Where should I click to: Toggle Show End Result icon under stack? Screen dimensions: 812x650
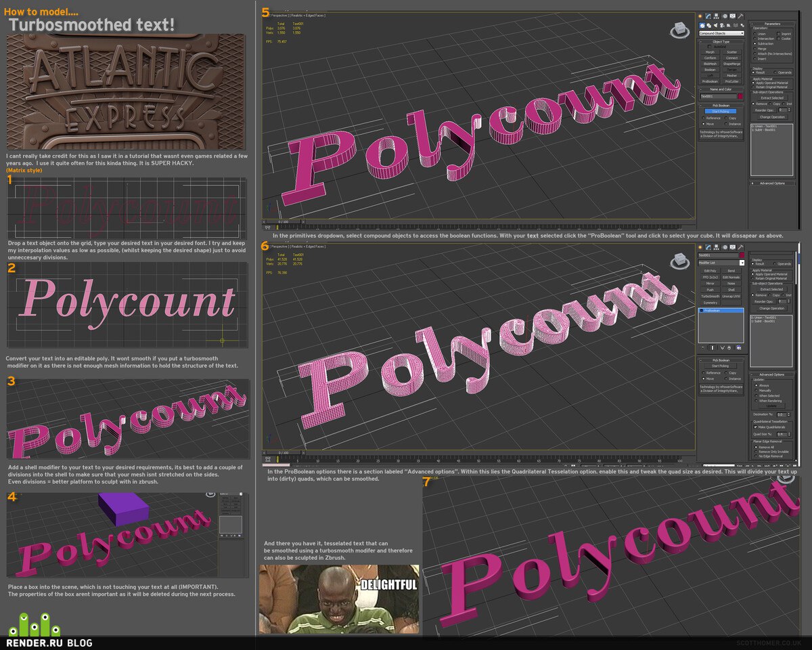pyautogui.click(x=713, y=347)
